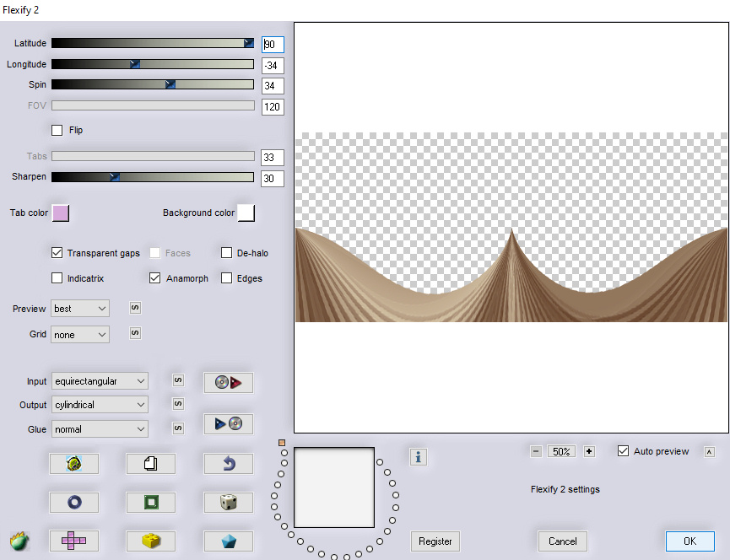This screenshot has height=560, width=730.
Task: Click the dice randomize button
Action: point(228,502)
